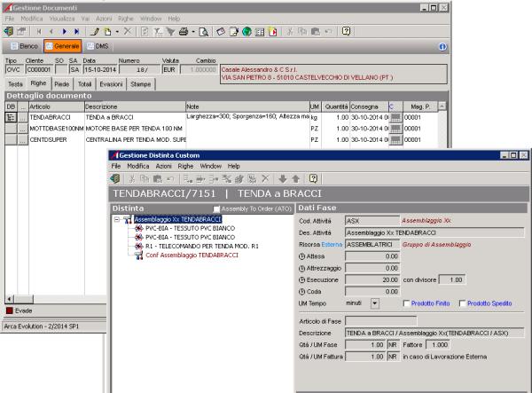Viewport: 532px width, 393px height.
Task: Open File menu in Gestione Distinta Custom
Action: (x=115, y=166)
